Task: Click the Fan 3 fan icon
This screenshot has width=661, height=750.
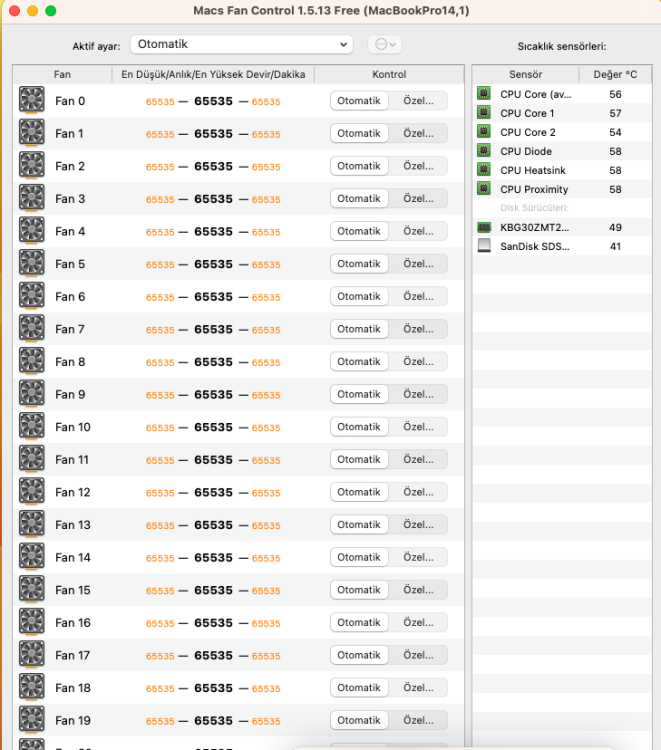Action: coord(32,198)
